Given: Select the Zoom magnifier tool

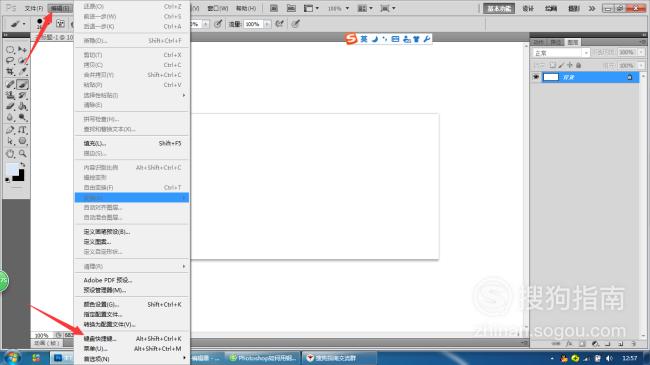Looking at the screenshot, I should pyautogui.click(x=22, y=153).
